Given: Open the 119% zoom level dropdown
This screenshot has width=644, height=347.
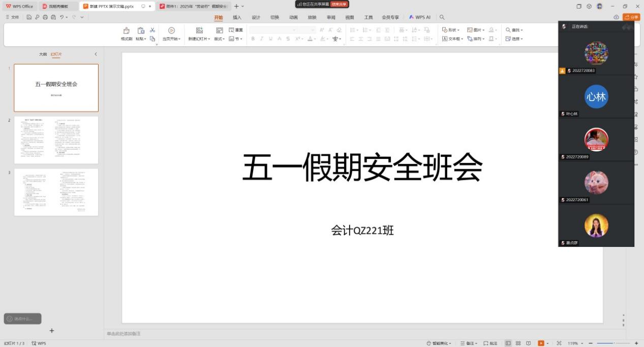Looking at the screenshot, I should click(x=575, y=343).
